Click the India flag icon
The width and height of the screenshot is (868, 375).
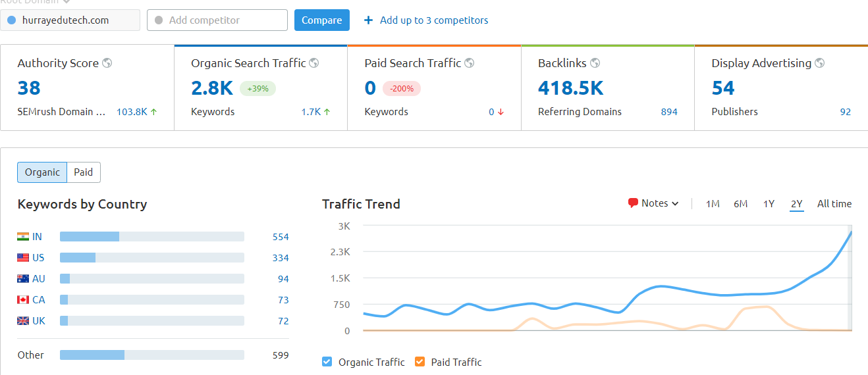point(23,237)
